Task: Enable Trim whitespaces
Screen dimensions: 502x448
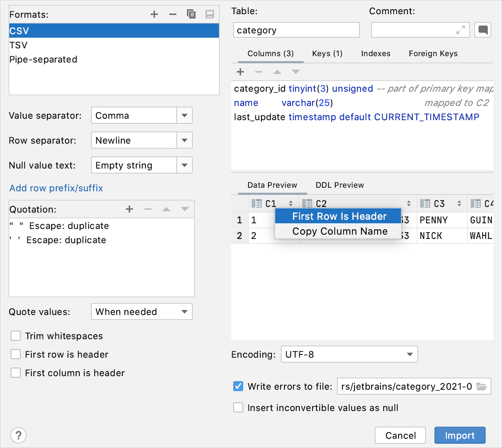Action: pyautogui.click(x=16, y=336)
